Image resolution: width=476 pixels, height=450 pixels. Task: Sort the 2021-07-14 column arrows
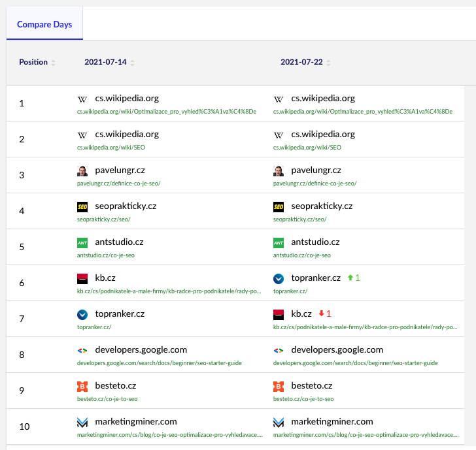click(132, 63)
